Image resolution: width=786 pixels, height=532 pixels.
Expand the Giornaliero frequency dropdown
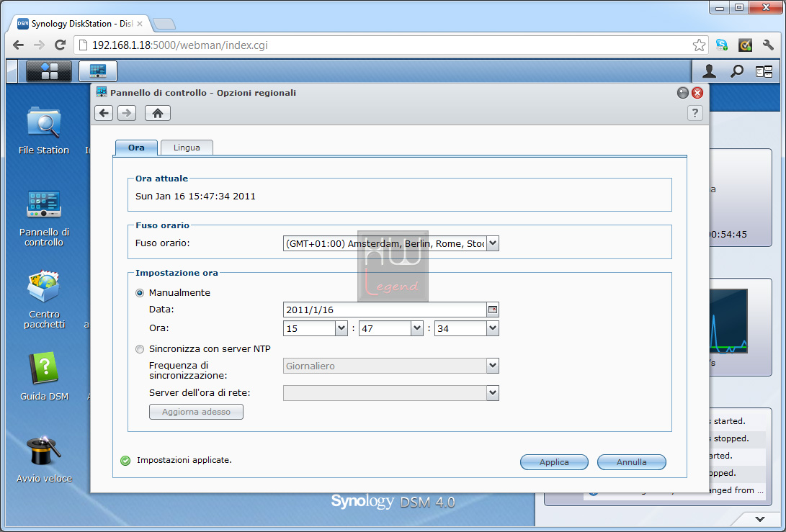tap(493, 366)
